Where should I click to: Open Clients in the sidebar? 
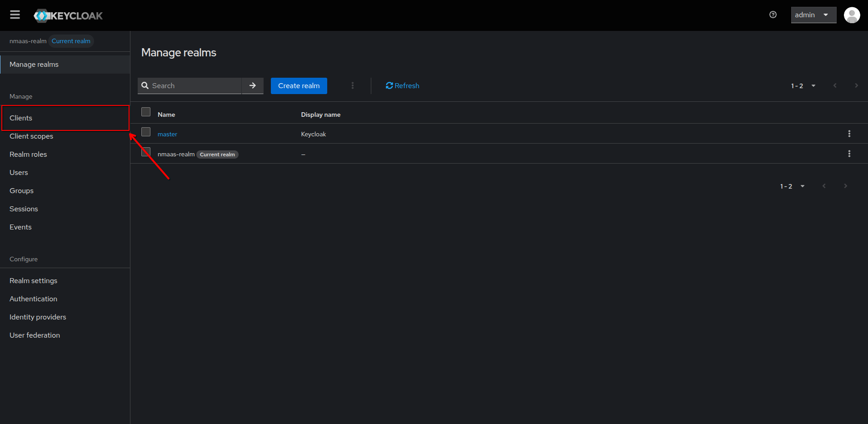[x=21, y=118]
